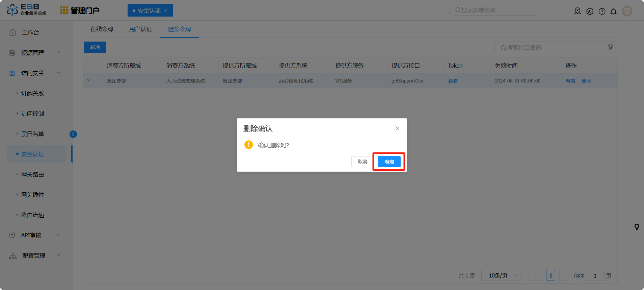
Task: Cancel deletion with 取消 button
Action: click(x=363, y=162)
